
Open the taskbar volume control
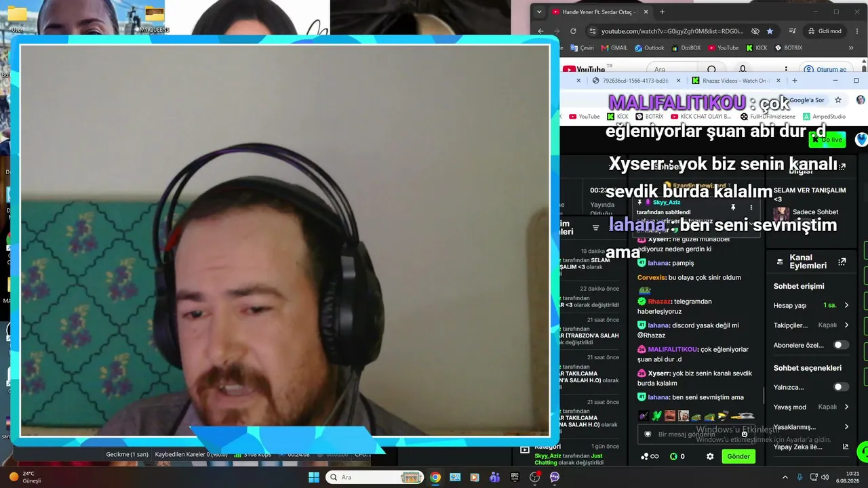[826, 477]
